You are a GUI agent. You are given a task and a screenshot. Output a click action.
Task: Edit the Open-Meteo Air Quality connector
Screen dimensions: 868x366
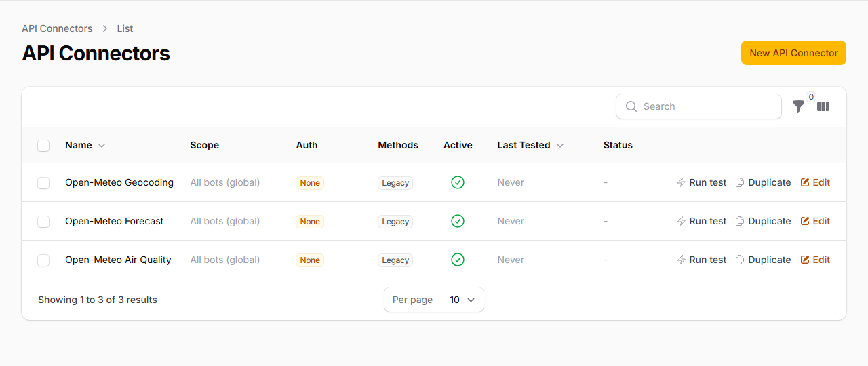tap(815, 260)
